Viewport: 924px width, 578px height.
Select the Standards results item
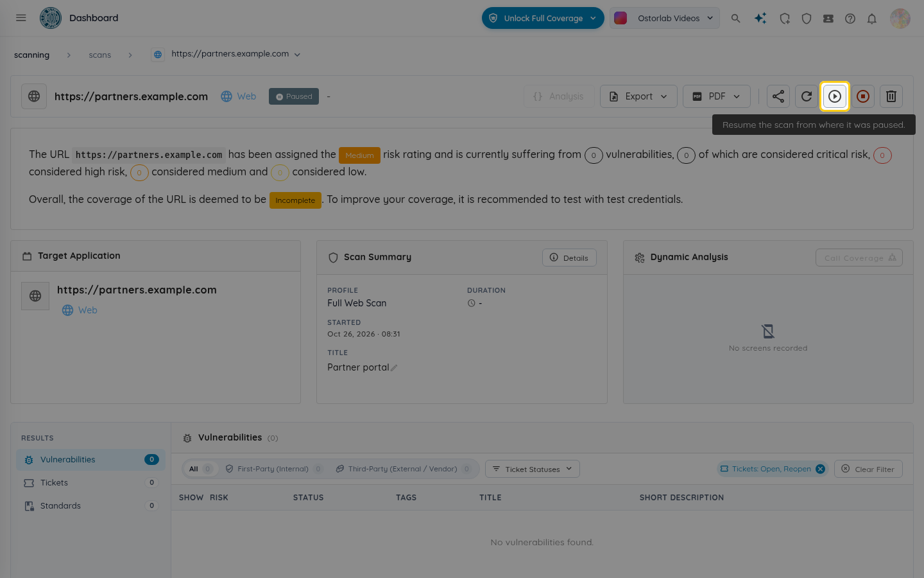[90, 506]
